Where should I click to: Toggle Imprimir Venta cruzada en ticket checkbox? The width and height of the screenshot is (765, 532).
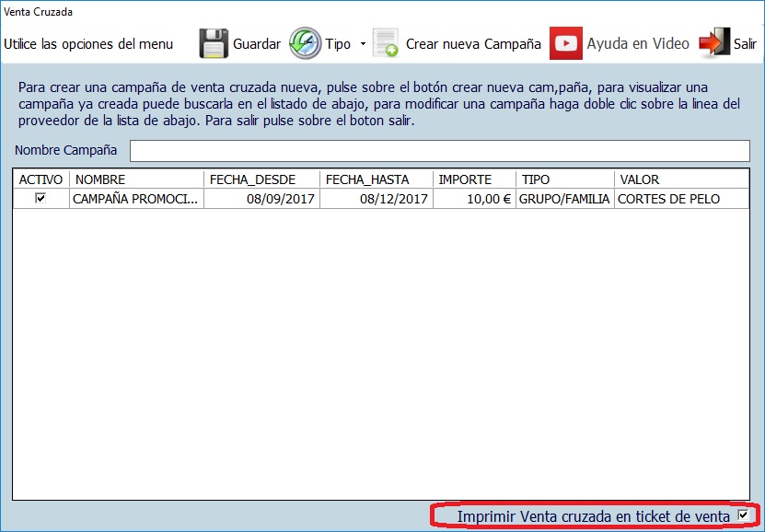click(743, 515)
